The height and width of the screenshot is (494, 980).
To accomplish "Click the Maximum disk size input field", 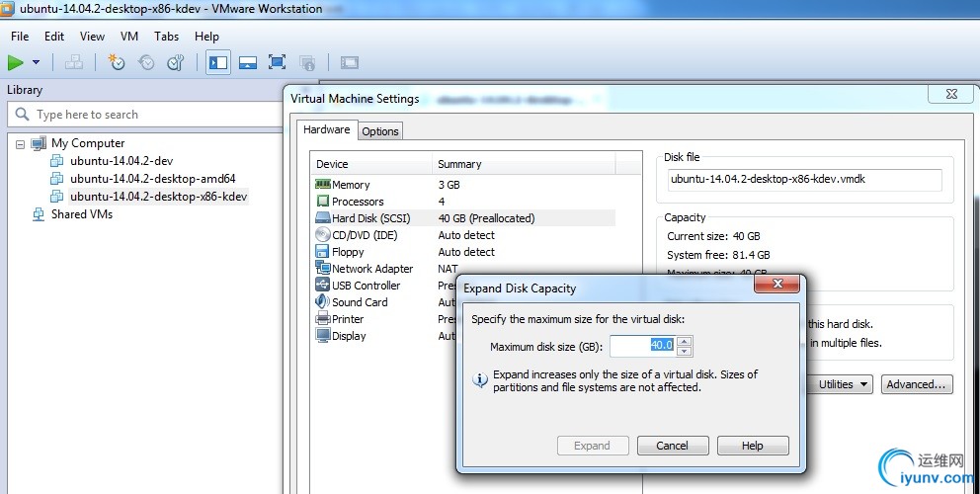I will pos(643,346).
